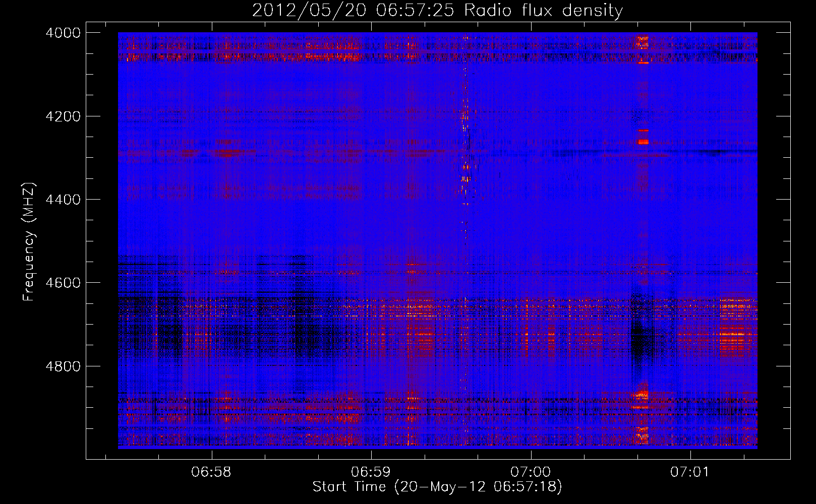Click the 06:59 time axis label

(x=371, y=472)
